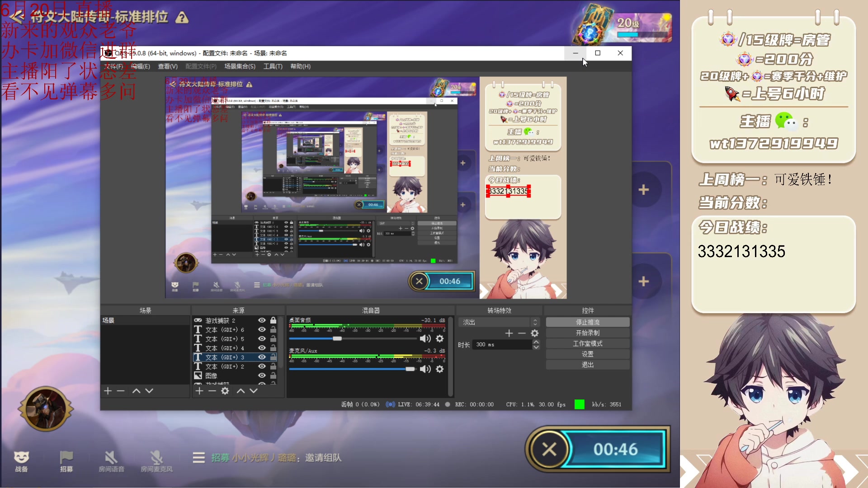Remove the selected source with minus icon
The height and width of the screenshot is (488, 868).
[x=212, y=391]
